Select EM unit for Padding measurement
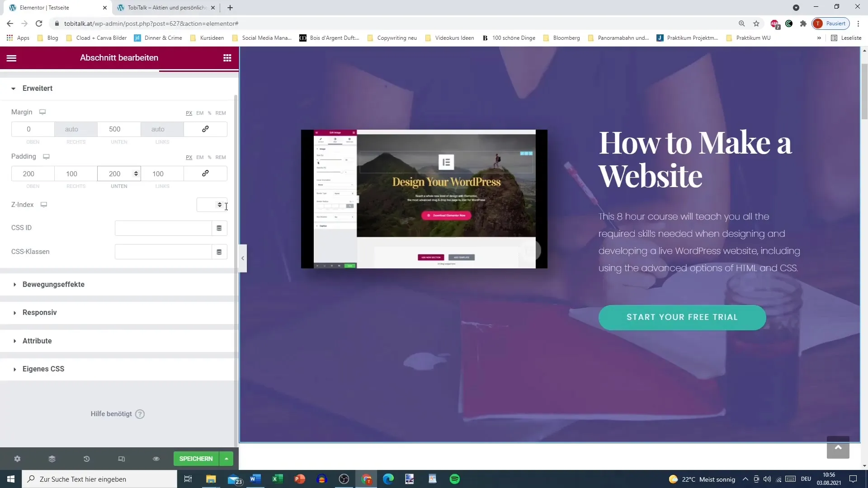The width and height of the screenshot is (868, 488). (200, 157)
